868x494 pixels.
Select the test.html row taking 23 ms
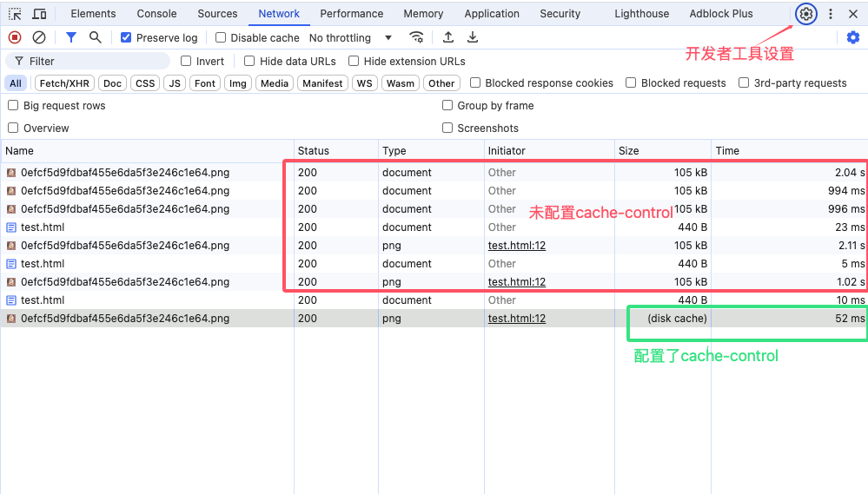click(434, 227)
